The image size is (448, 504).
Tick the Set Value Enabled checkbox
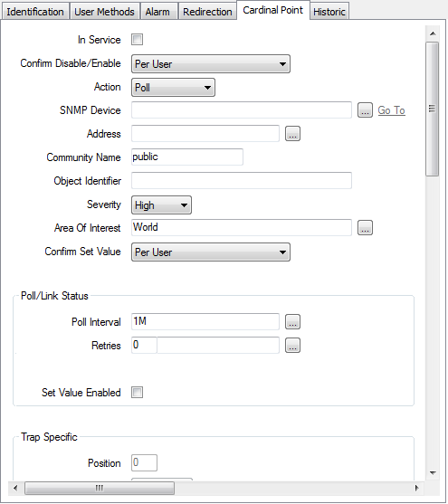(x=137, y=393)
